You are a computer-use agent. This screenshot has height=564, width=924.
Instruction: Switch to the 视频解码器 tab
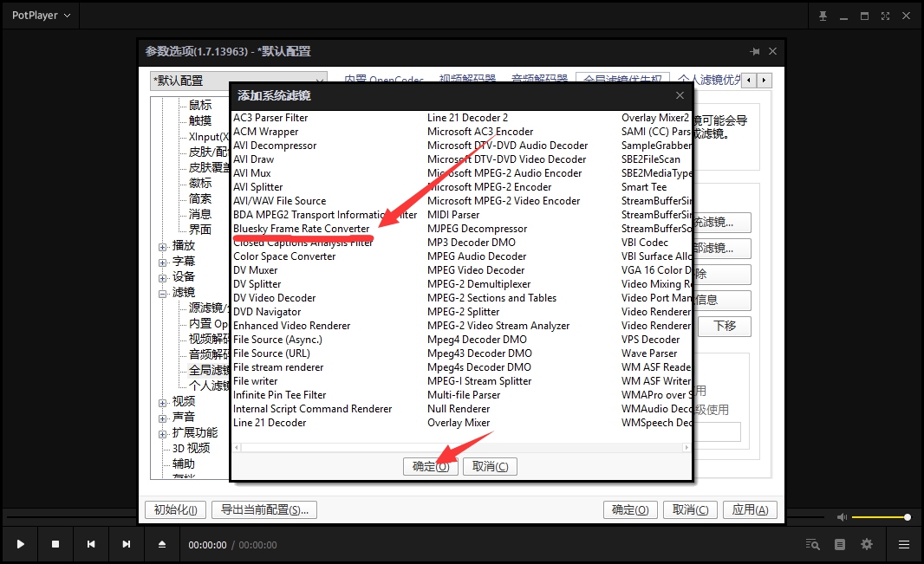point(467,80)
